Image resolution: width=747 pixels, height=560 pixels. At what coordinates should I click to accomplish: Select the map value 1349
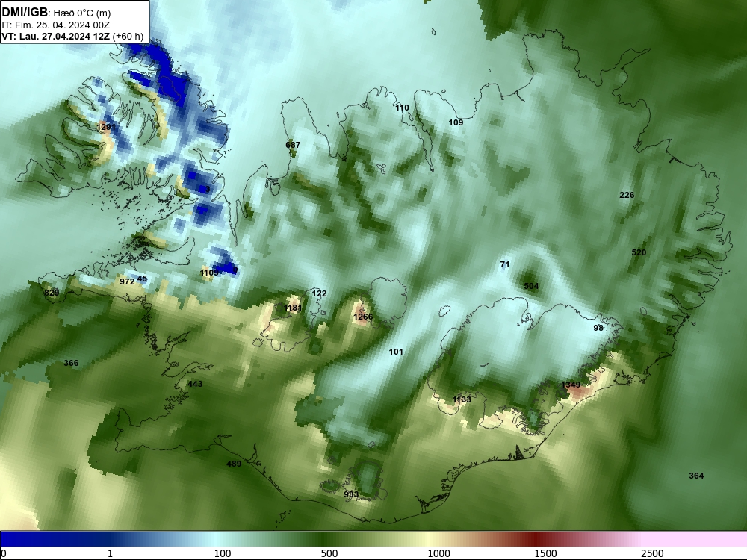pos(571,385)
